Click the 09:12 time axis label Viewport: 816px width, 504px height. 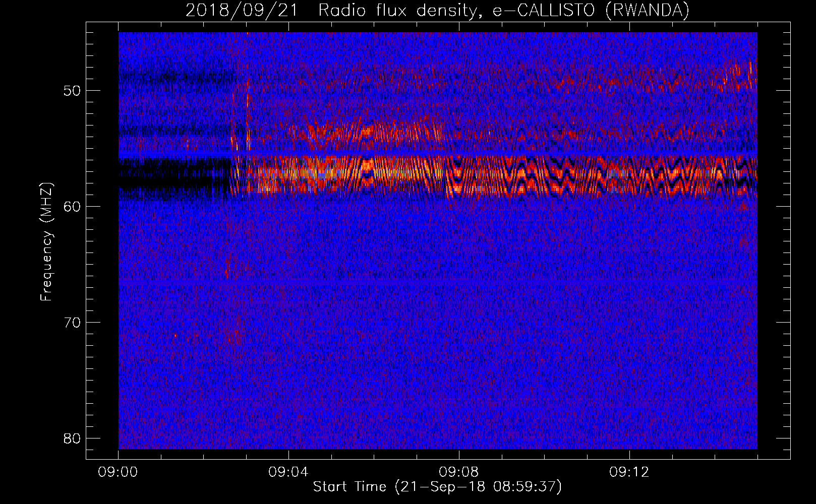(629, 472)
